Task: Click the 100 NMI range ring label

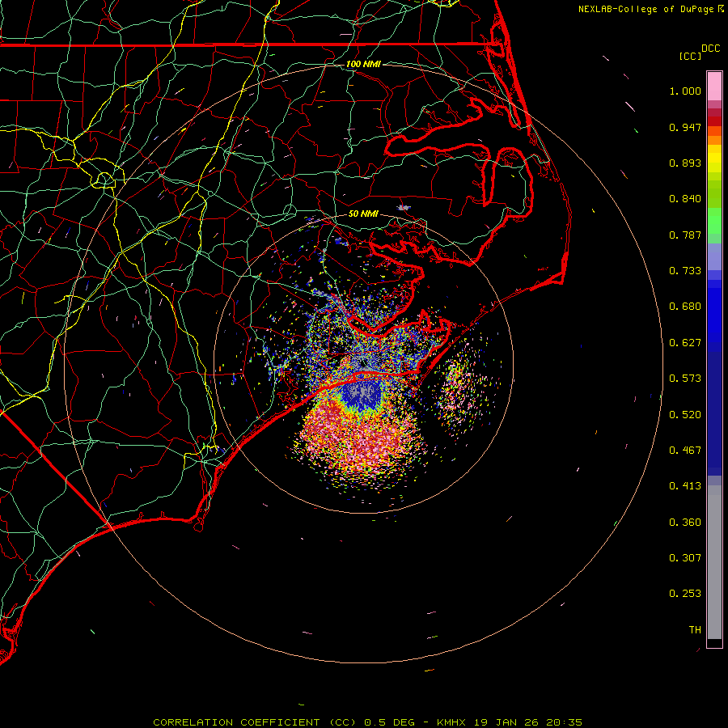Action: tap(363, 64)
